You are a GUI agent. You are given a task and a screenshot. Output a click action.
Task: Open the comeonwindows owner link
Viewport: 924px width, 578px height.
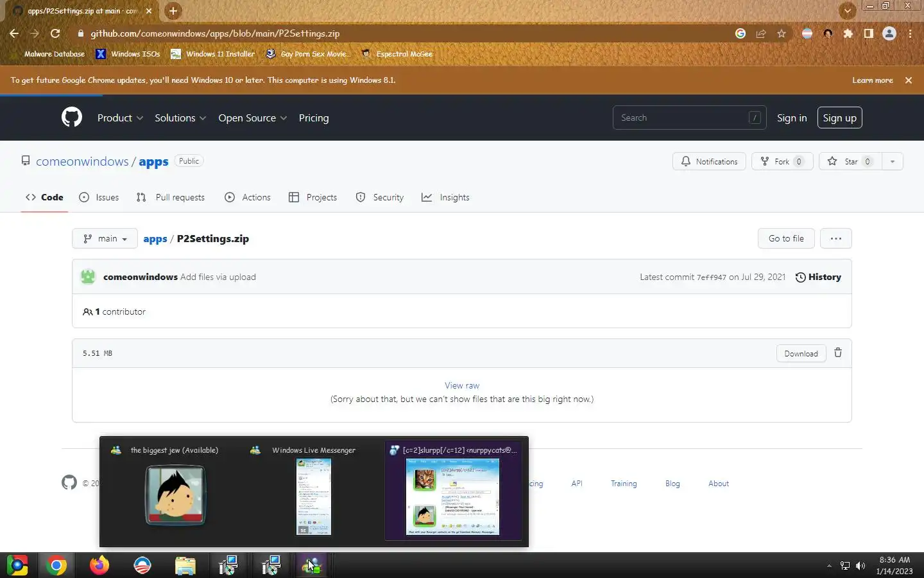(82, 161)
